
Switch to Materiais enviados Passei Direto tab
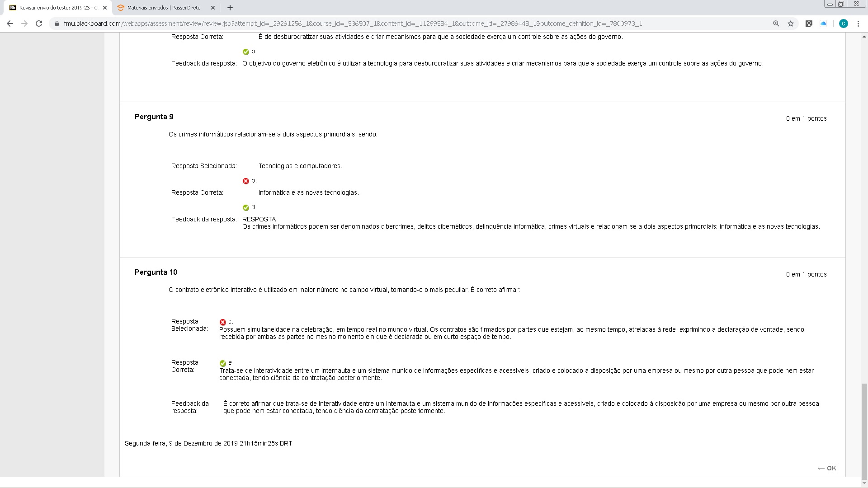point(164,8)
